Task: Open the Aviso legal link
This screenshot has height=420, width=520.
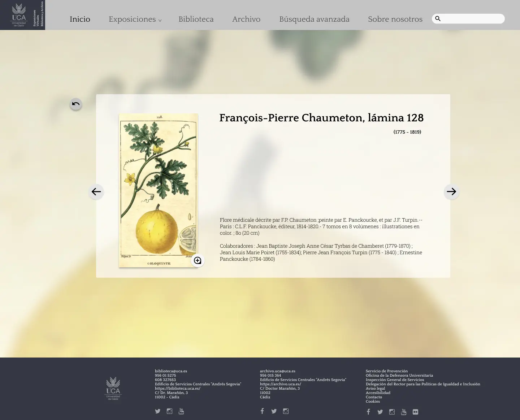Action: coord(376,388)
